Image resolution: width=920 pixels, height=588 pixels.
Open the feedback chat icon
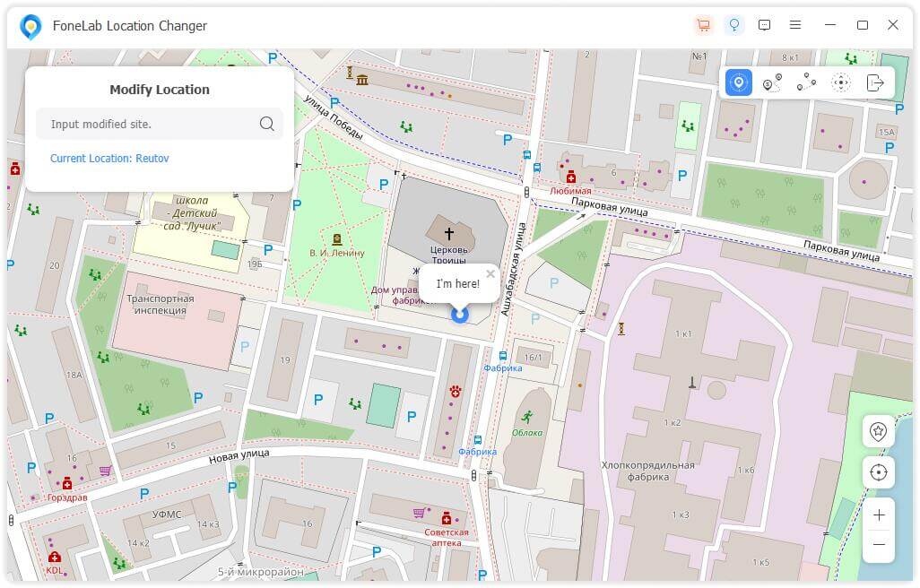(x=764, y=25)
